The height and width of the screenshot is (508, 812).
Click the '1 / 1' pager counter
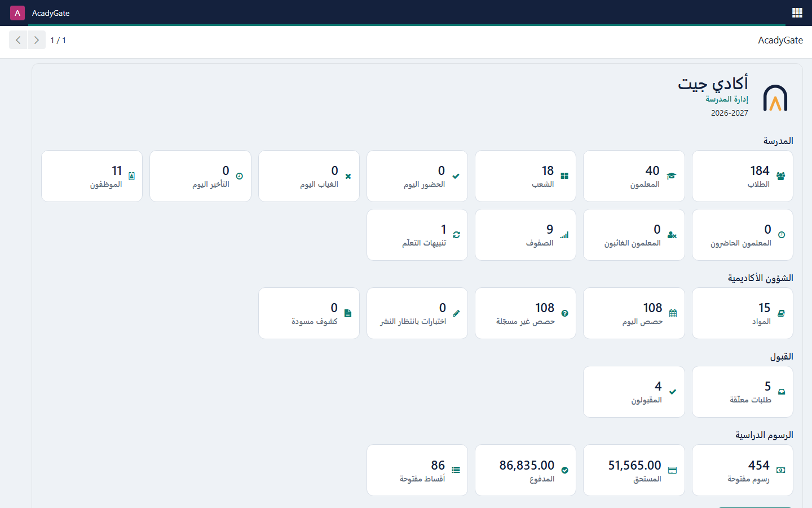pyautogui.click(x=58, y=40)
